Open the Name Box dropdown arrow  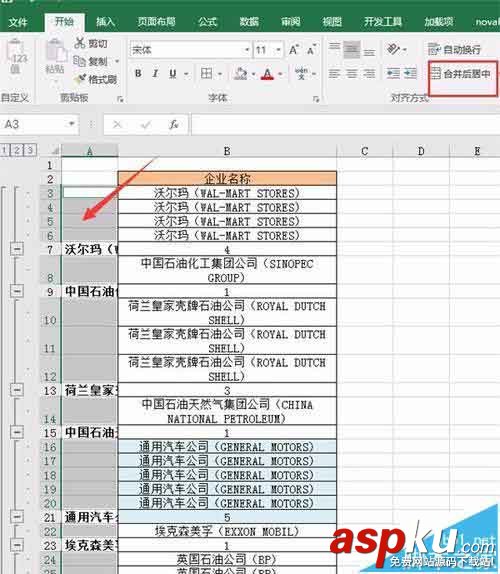point(71,124)
